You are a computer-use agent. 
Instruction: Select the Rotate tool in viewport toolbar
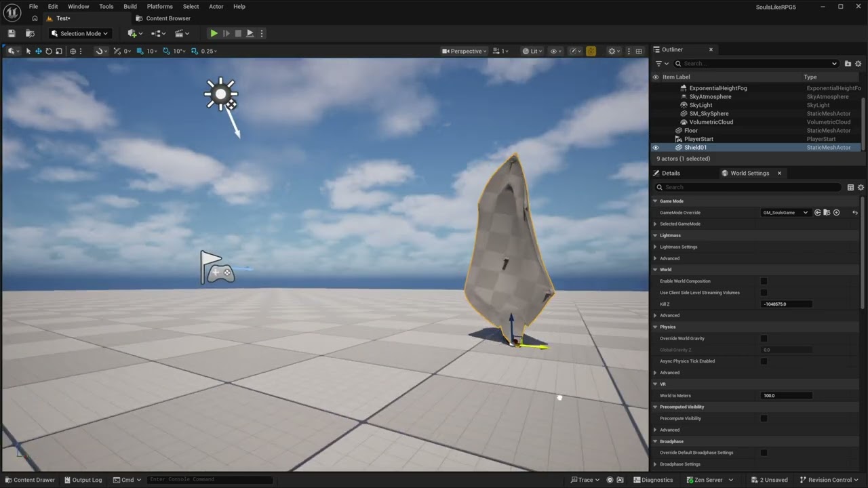(x=49, y=51)
